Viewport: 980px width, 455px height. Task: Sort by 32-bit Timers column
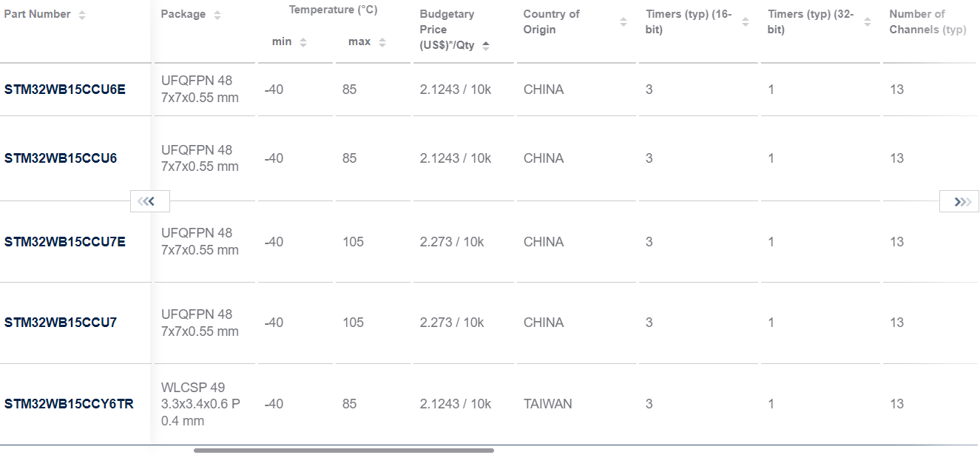868,22
